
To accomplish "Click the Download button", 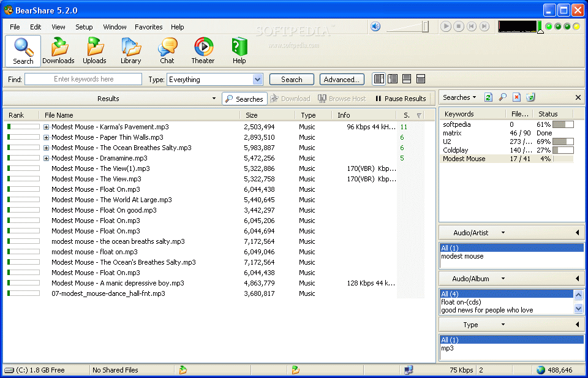I will coord(290,99).
